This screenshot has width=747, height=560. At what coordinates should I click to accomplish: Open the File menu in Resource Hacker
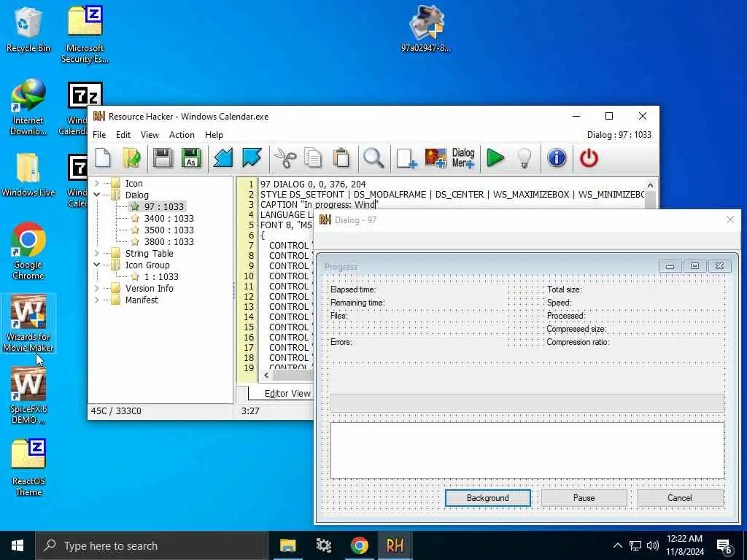pyautogui.click(x=99, y=135)
